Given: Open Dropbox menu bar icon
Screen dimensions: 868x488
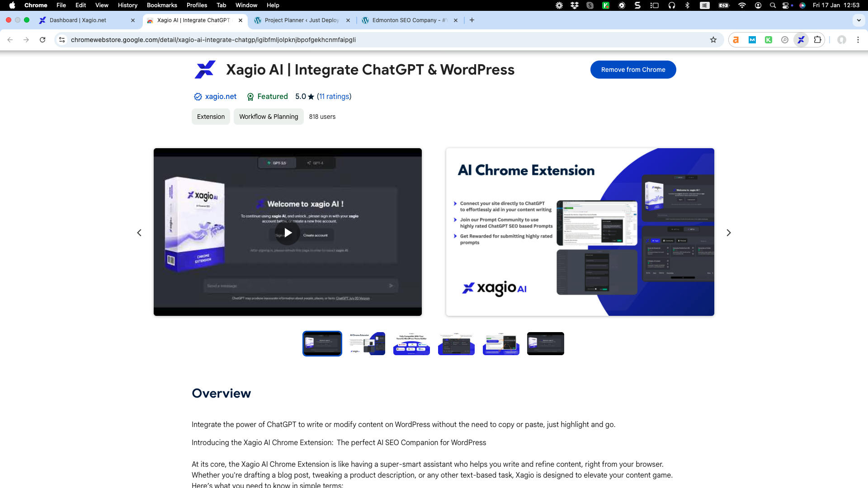Looking at the screenshot, I should click(575, 5).
